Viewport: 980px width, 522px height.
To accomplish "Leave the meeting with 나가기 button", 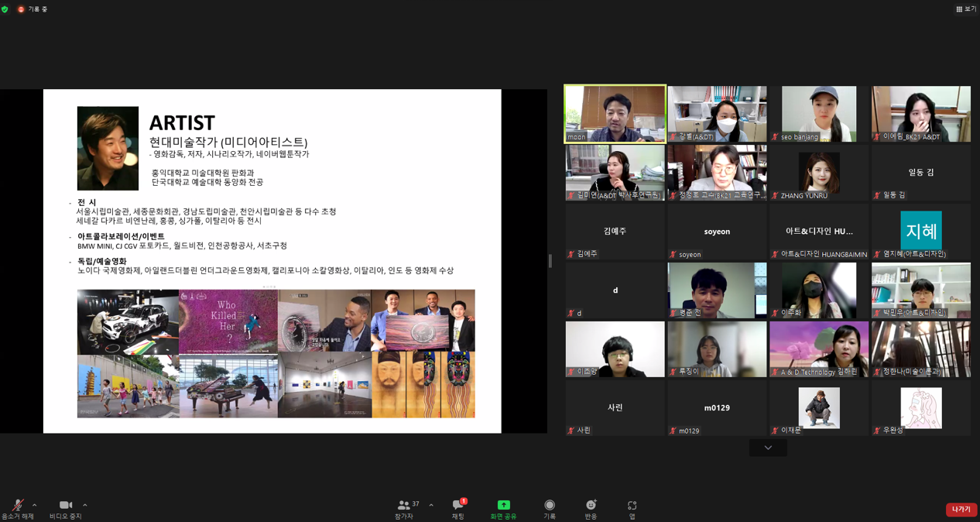I will [961, 509].
